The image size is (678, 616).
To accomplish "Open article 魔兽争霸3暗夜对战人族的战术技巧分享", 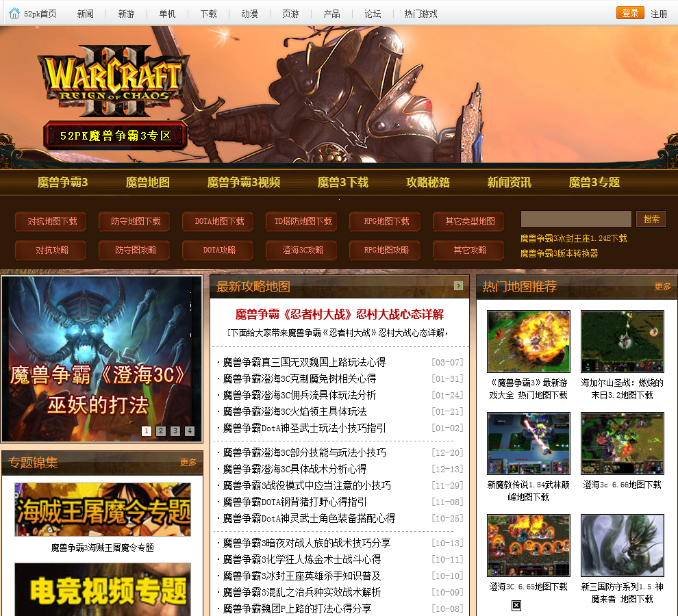I will point(307,543).
